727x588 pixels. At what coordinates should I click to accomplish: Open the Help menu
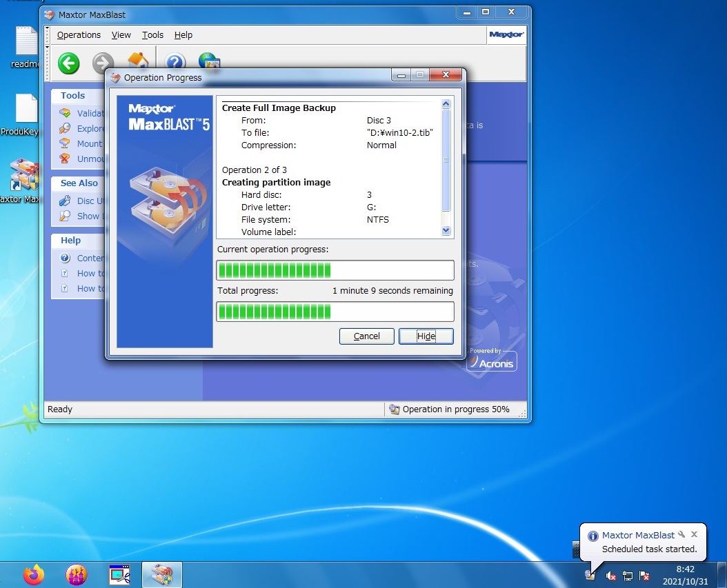[x=183, y=34]
